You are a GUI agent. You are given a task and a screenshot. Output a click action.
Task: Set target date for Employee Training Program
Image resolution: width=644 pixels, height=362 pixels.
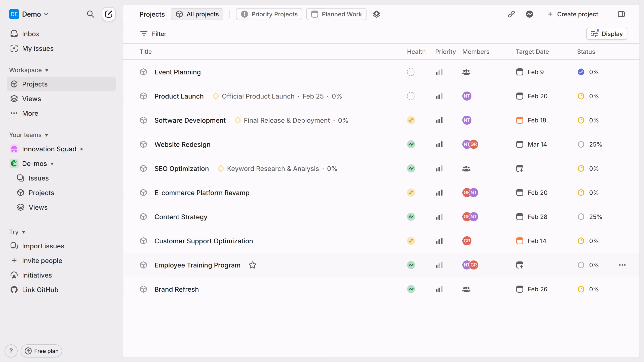pos(520,265)
